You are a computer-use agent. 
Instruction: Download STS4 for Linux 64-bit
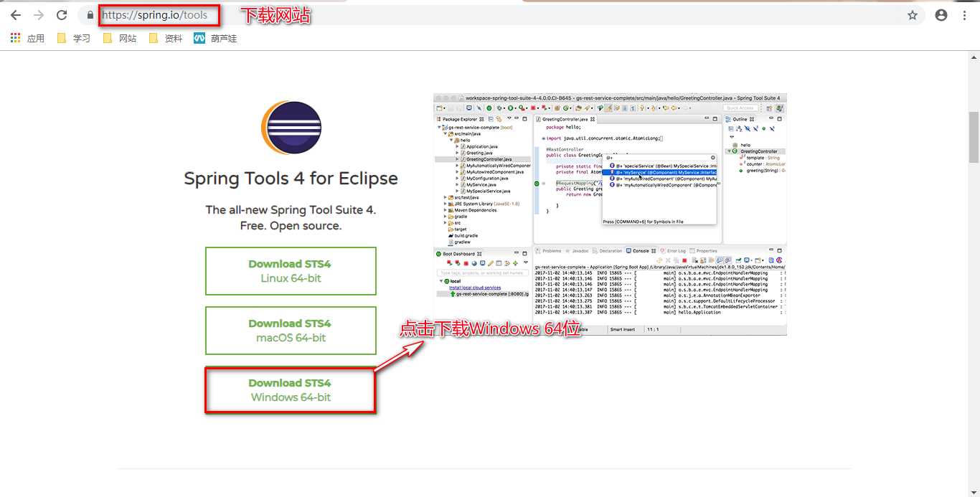coord(291,271)
